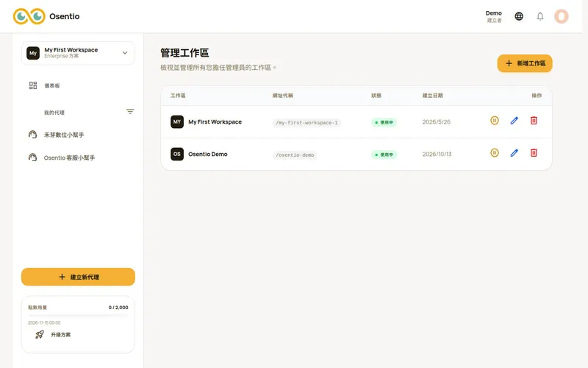Image resolution: width=588 pixels, height=368 pixels.
Task: Click the 狀態 column header
Action: [x=376, y=96]
